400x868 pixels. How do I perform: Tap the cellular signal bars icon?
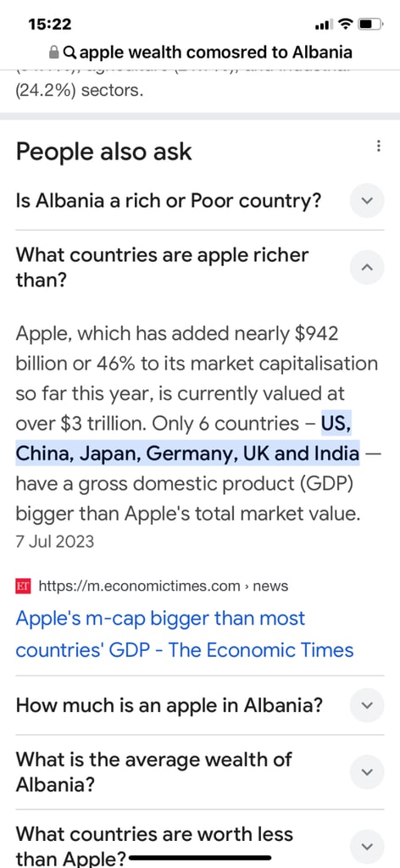coord(323,25)
